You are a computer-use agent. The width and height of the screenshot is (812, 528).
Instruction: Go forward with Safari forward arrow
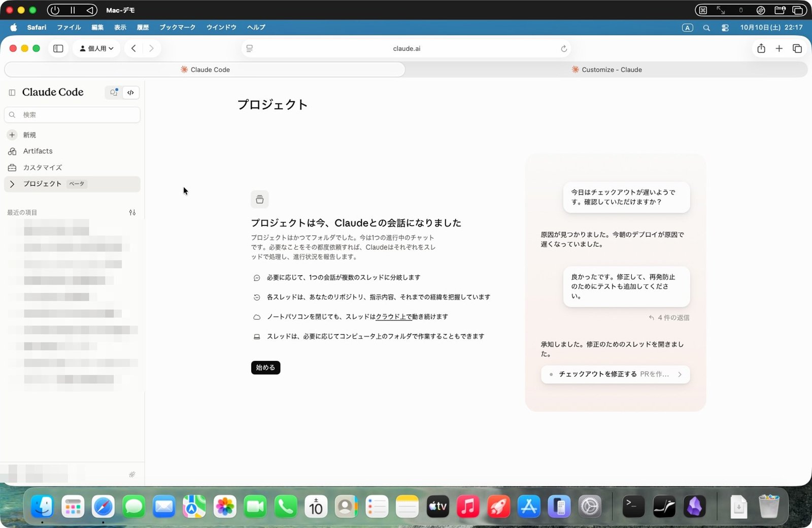151,48
